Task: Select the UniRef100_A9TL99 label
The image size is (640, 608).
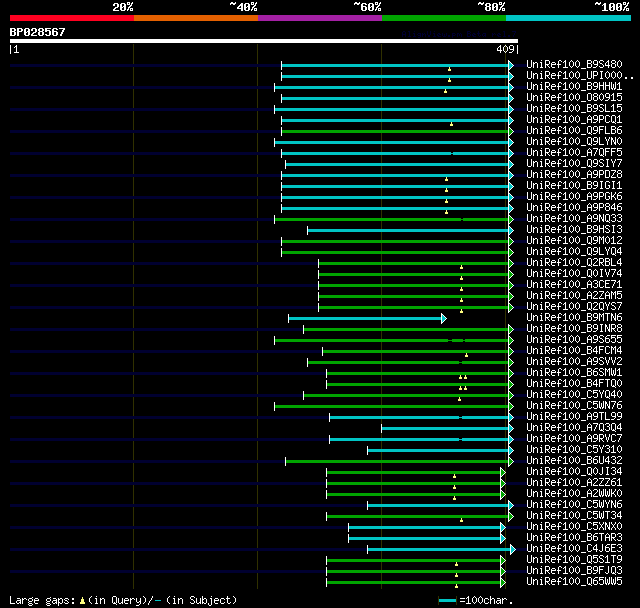Action: tap(574, 417)
